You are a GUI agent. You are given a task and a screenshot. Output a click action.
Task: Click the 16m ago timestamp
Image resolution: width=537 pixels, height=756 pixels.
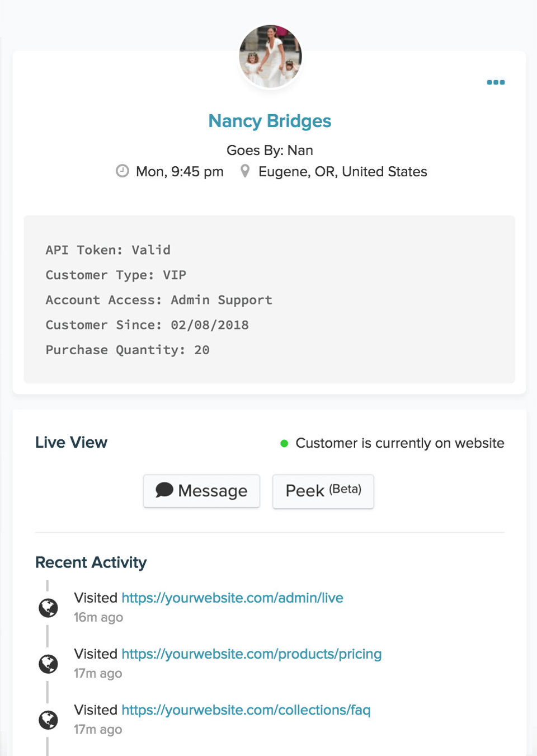coord(98,617)
